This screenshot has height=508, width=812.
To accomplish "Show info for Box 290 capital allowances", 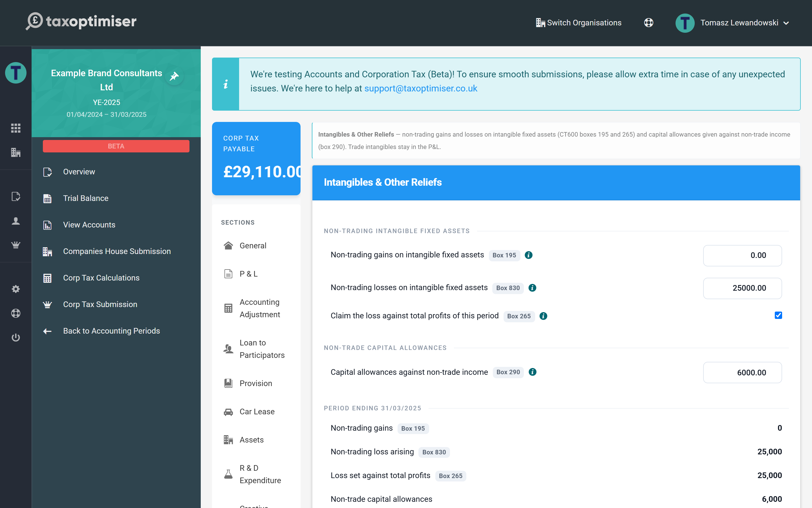I will click(533, 372).
